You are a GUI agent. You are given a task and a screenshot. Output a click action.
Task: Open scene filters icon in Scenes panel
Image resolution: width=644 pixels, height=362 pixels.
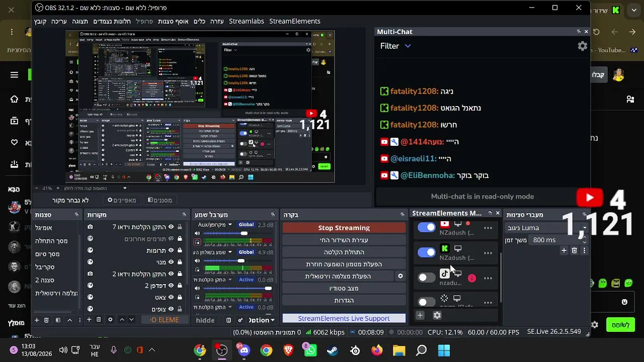[x=58, y=320]
